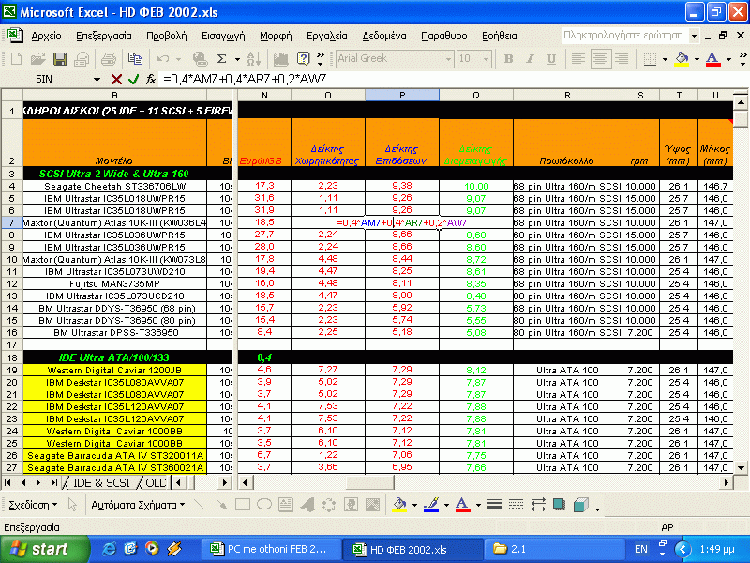The image size is (750, 563).
Task: Open the Δεδομένα menu
Action: pyautogui.click(x=385, y=36)
